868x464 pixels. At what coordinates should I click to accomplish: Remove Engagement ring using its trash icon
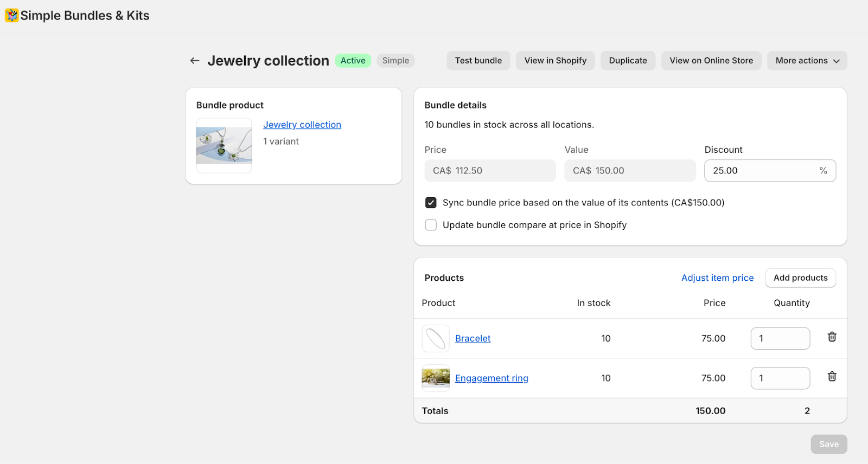coord(832,377)
